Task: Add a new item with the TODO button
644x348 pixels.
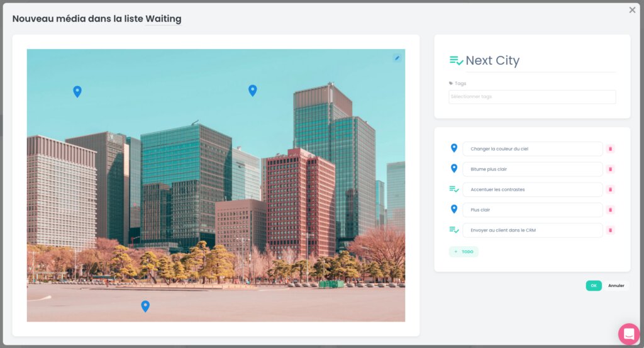Action: click(x=464, y=252)
